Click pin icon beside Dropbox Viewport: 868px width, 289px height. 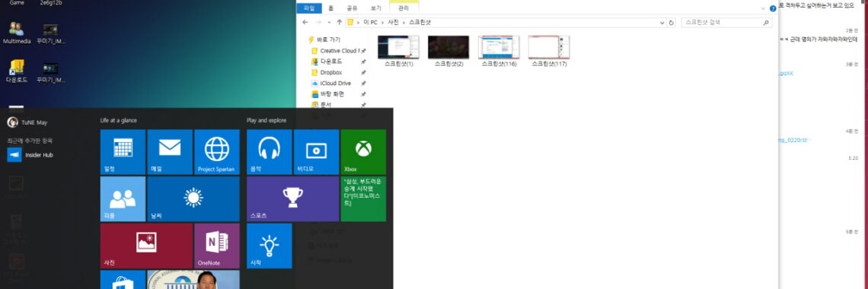click(x=363, y=72)
